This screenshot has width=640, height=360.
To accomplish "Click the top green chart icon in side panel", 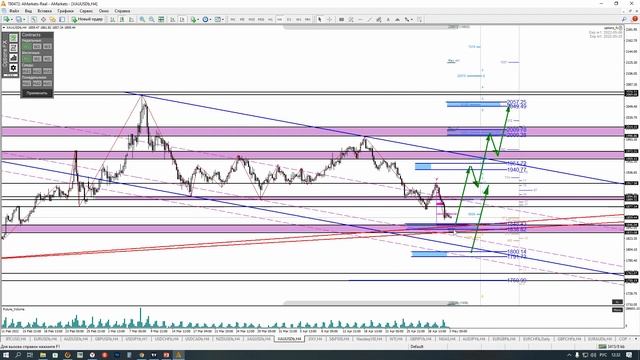I will (x=13, y=38).
